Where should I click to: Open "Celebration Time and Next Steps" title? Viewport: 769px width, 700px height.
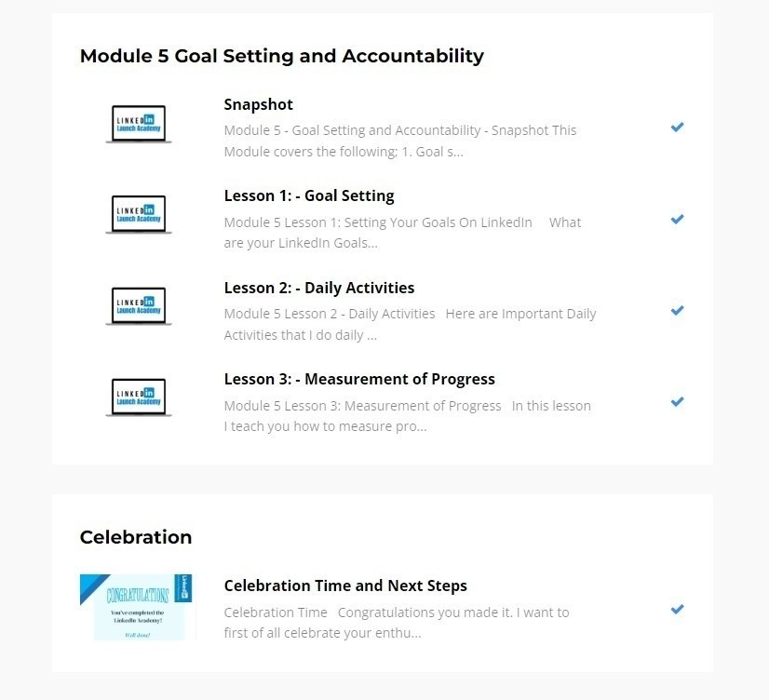345,586
